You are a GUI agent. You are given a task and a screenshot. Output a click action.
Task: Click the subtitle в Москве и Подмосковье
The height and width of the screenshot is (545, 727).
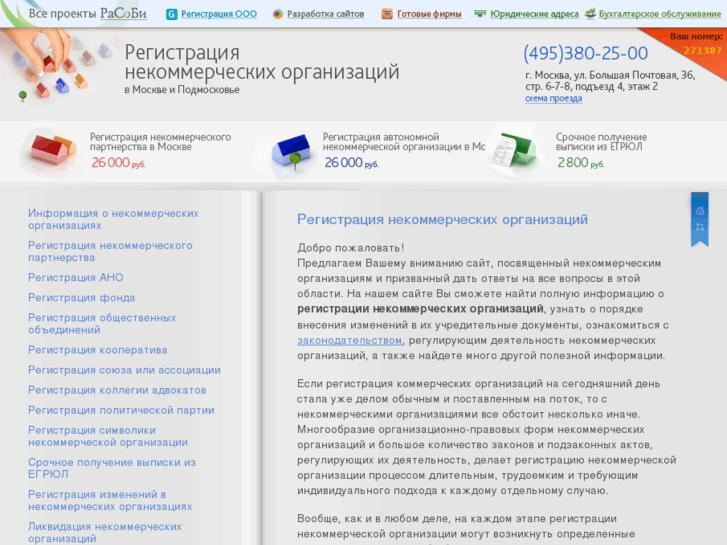(x=182, y=90)
